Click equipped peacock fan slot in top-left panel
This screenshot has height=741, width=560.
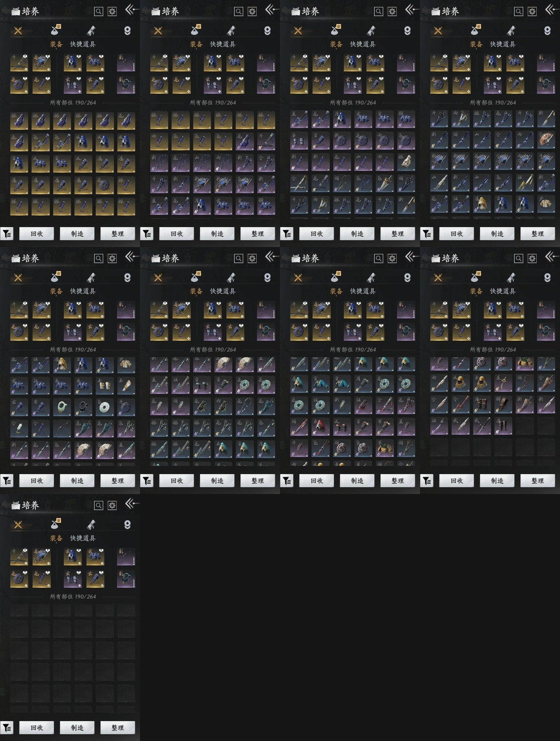[41, 63]
